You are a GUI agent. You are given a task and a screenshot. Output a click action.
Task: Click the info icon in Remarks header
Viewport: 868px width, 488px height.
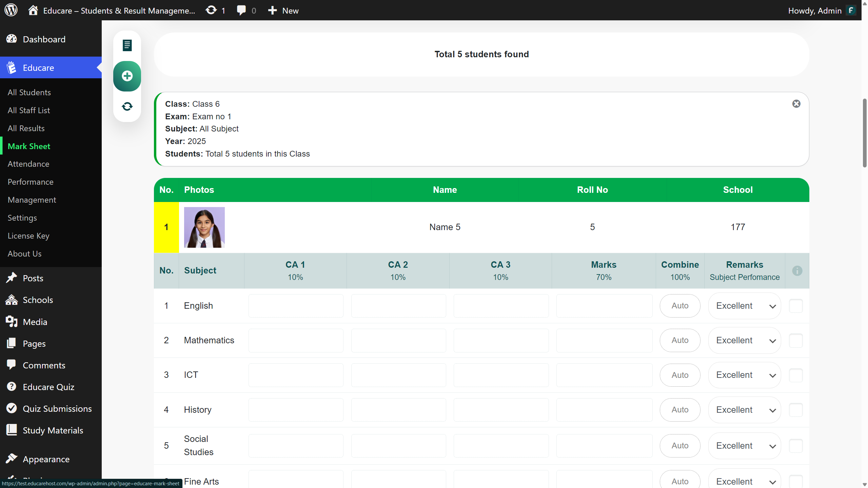coord(797,271)
